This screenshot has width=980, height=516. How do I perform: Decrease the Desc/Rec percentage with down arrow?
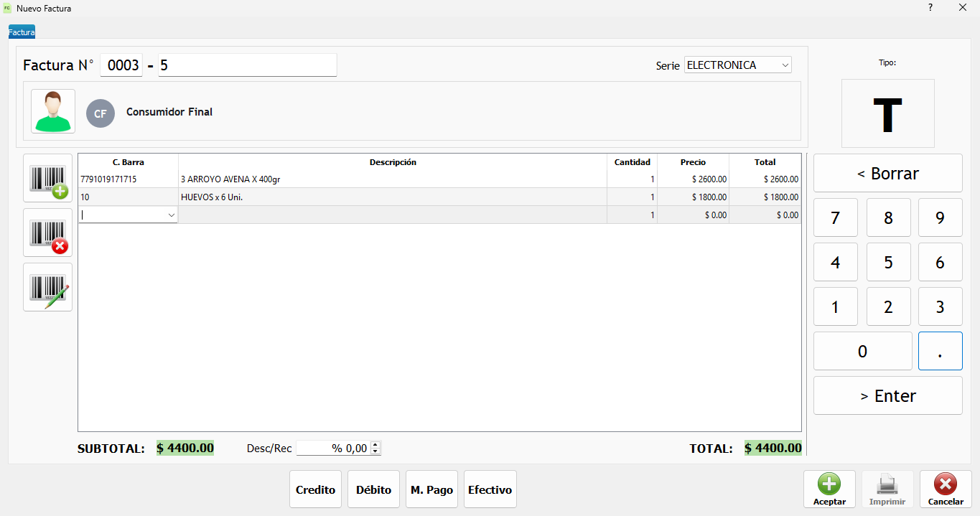375,451
